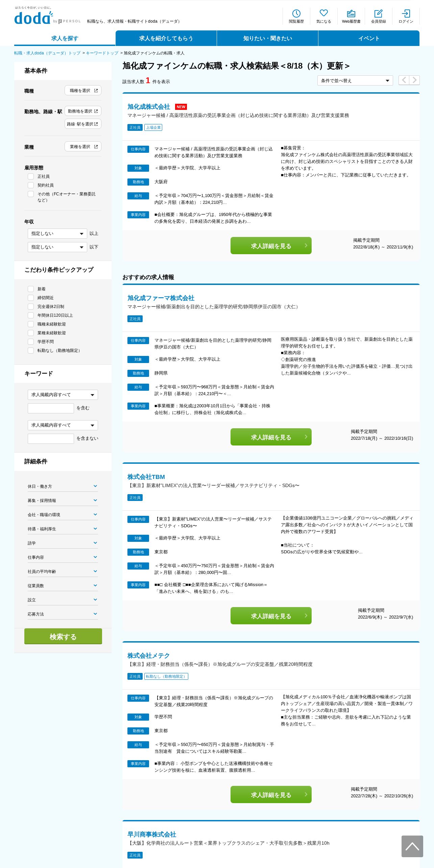This screenshot has width=434, height=868.
Task: Click the 上場企業 tag
Action: coord(153,127)
